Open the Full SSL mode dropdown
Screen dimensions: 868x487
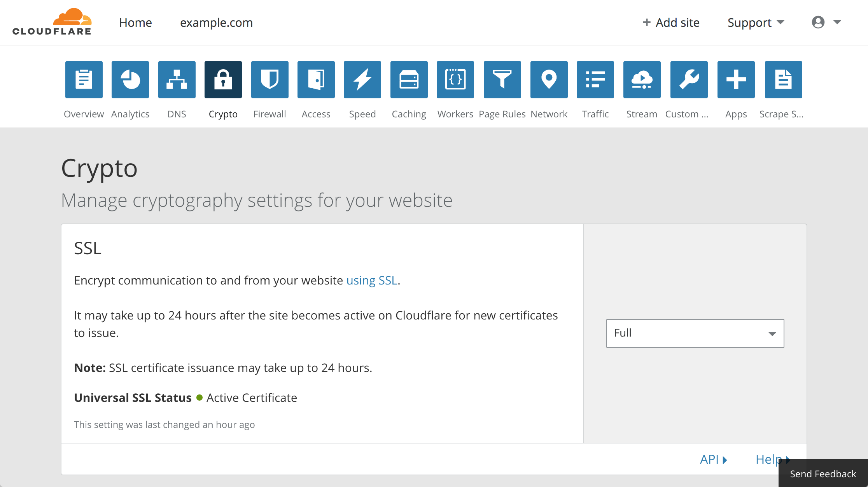[x=695, y=333]
